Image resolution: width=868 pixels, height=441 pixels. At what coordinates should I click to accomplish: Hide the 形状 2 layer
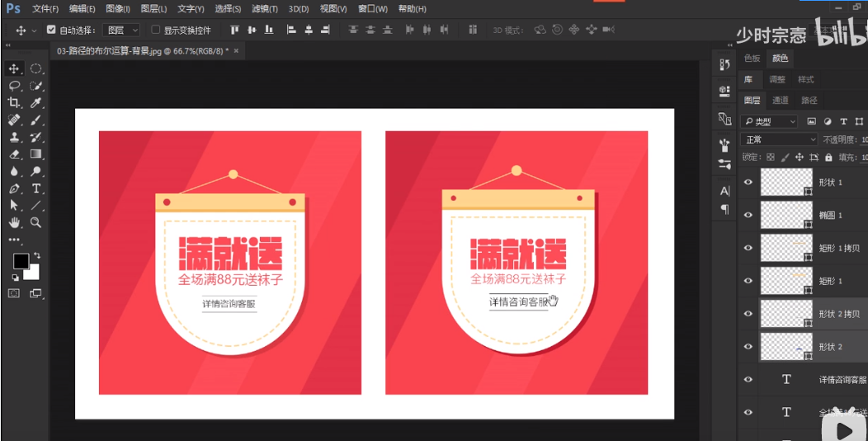[x=748, y=346]
